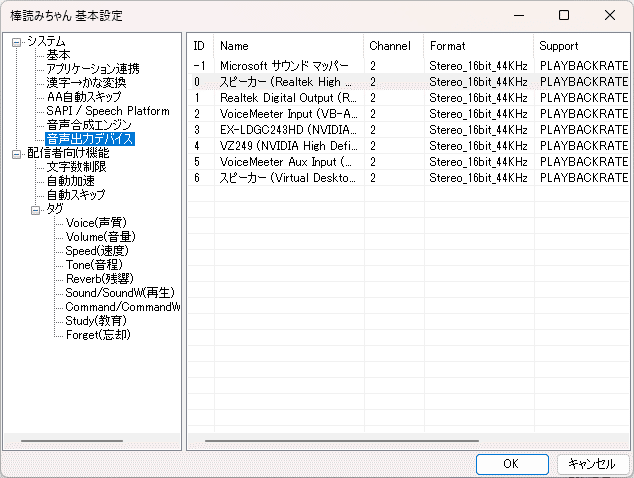Sort by the ID column header
Viewport: 634px width, 478px height.
201,46
